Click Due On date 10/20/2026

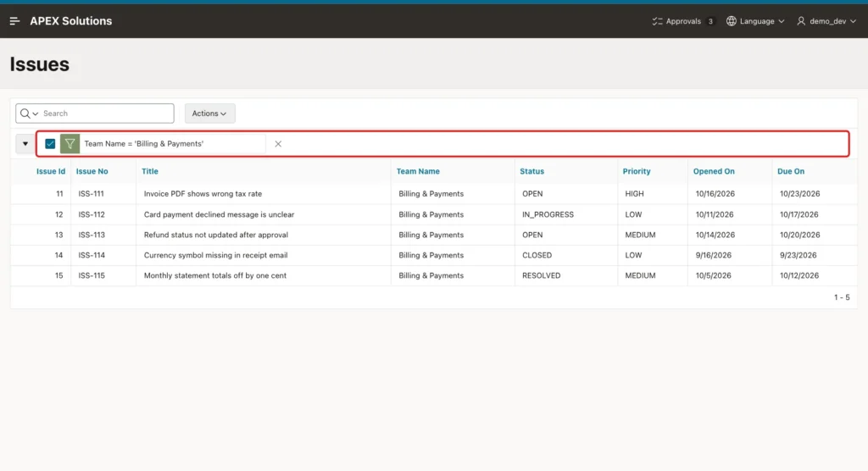click(800, 235)
